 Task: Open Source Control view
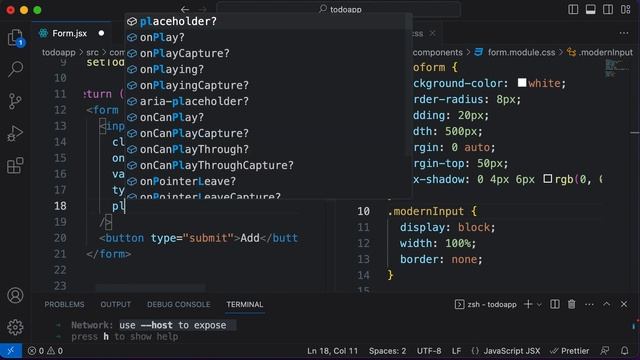(15, 101)
